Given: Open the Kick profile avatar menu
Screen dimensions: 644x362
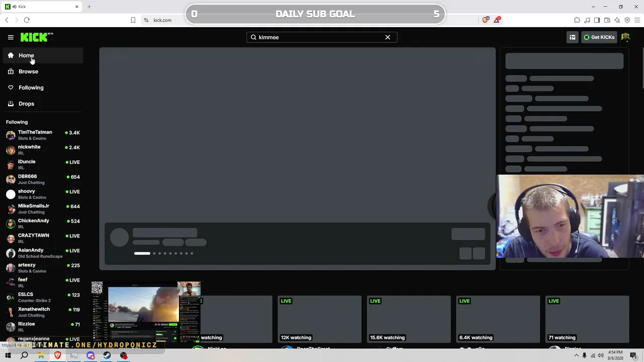Looking at the screenshot, I should (x=625, y=37).
